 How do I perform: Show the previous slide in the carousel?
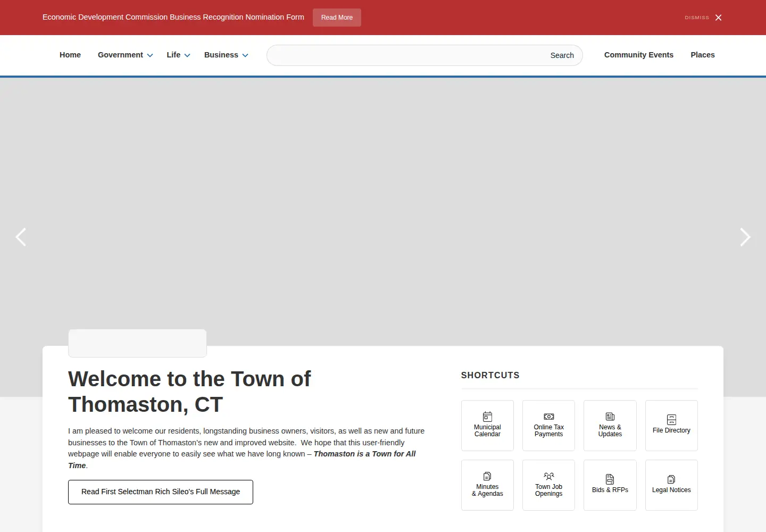[21, 237]
